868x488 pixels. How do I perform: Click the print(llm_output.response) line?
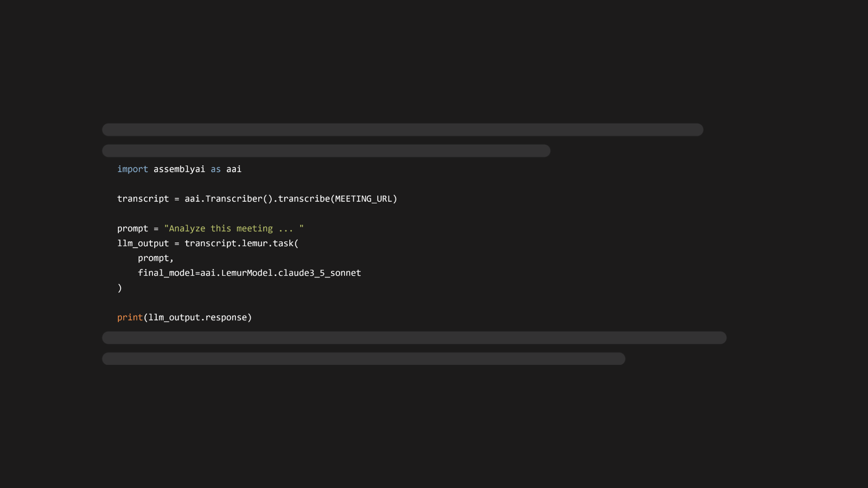[x=184, y=317]
